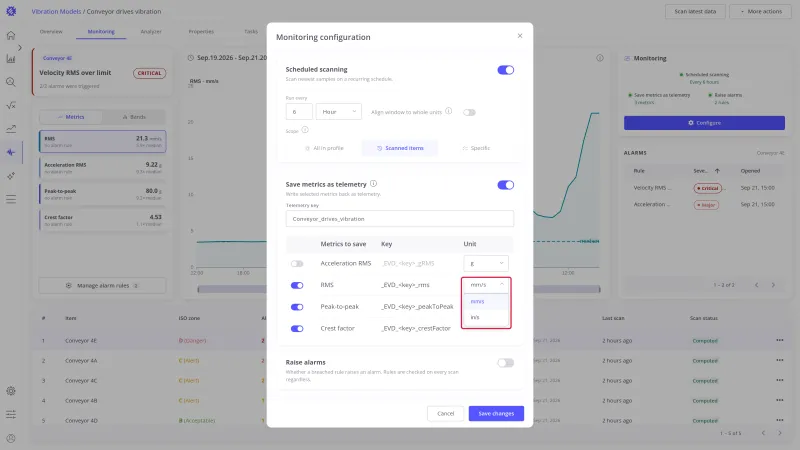Enable Raise alarms switch
This screenshot has height=450, width=800.
pos(506,363)
